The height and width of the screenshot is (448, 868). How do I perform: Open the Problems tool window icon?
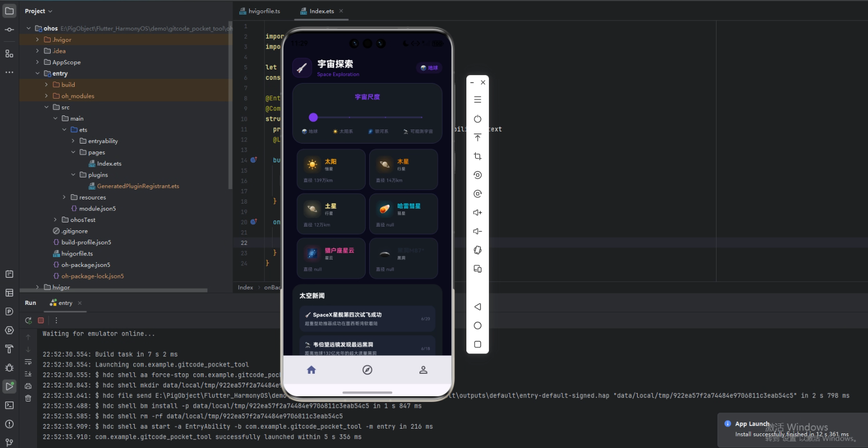9,424
